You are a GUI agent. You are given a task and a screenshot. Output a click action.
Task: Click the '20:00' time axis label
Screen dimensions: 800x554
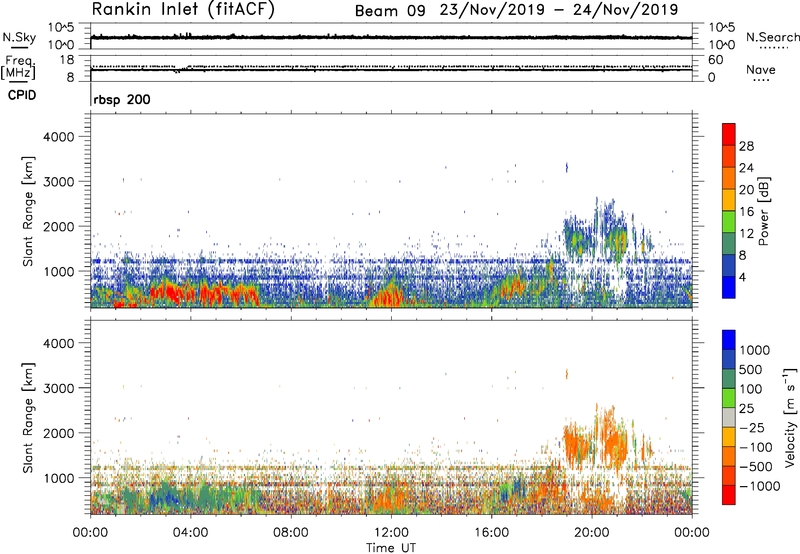[592, 533]
